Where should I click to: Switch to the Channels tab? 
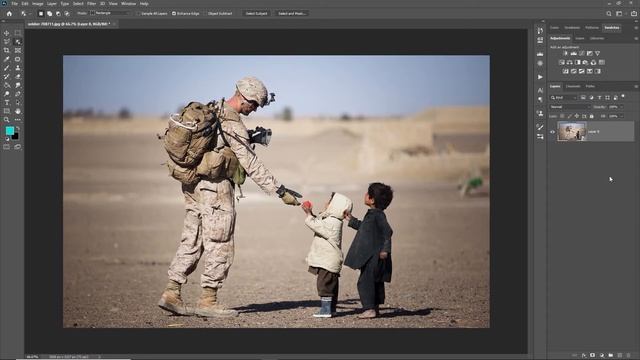click(x=573, y=87)
